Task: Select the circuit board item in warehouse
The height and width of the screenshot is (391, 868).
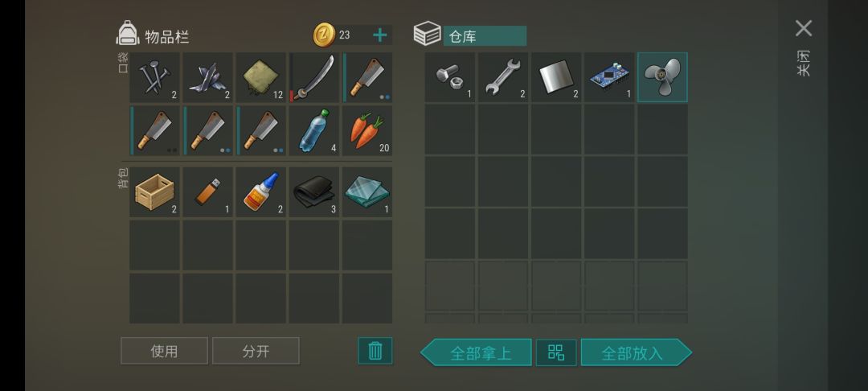Action: point(609,77)
